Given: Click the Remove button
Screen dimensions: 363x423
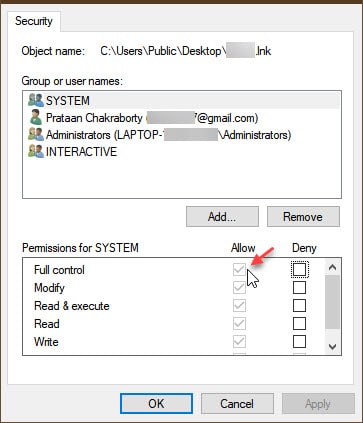Looking at the screenshot, I should point(303,217).
